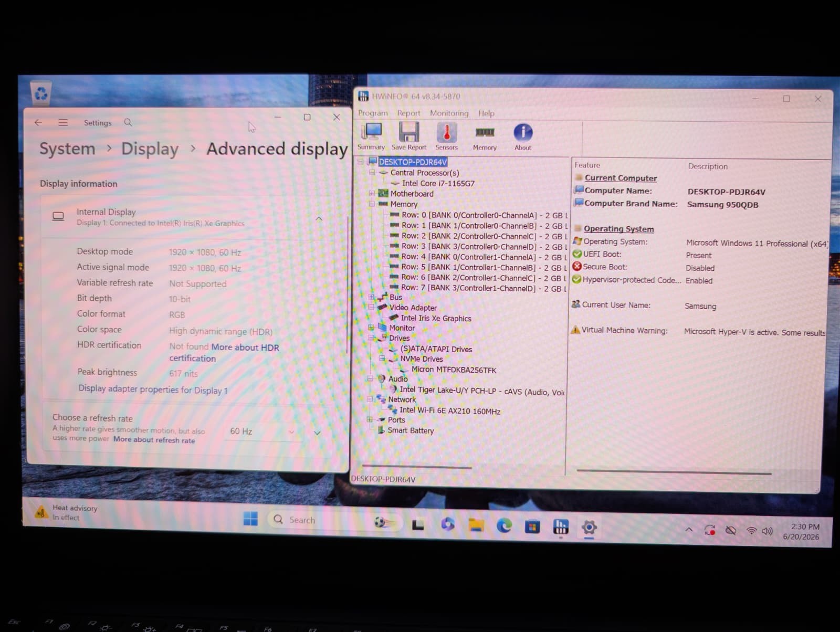Click the Settings back arrow
The width and height of the screenshot is (840, 632).
(38, 122)
